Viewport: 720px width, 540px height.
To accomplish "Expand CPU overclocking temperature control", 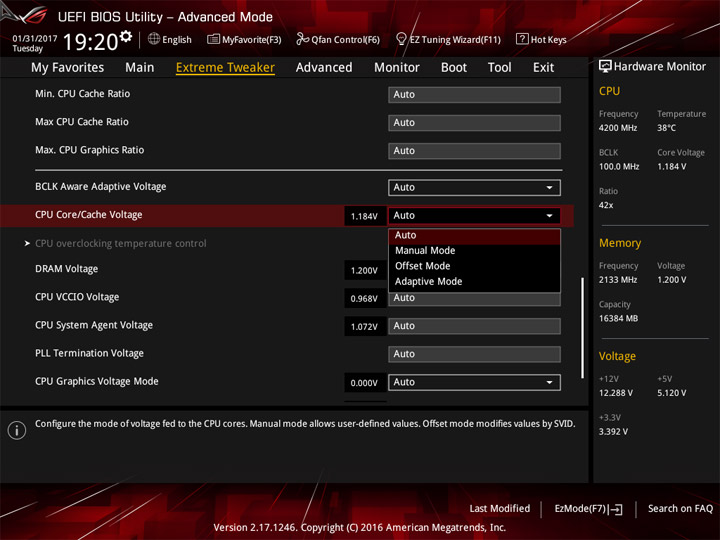I will [120, 243].
